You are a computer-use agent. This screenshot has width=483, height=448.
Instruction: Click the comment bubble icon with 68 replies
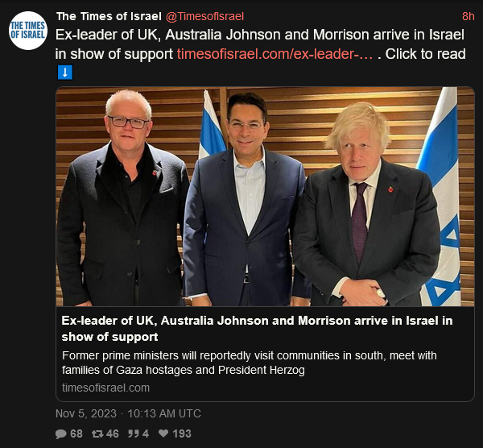coord(61,433)
